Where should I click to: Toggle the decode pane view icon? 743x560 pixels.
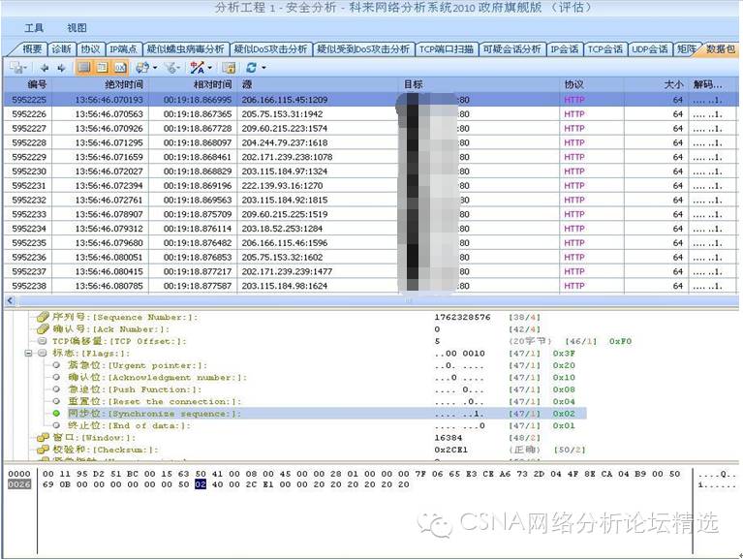(102, 68)
